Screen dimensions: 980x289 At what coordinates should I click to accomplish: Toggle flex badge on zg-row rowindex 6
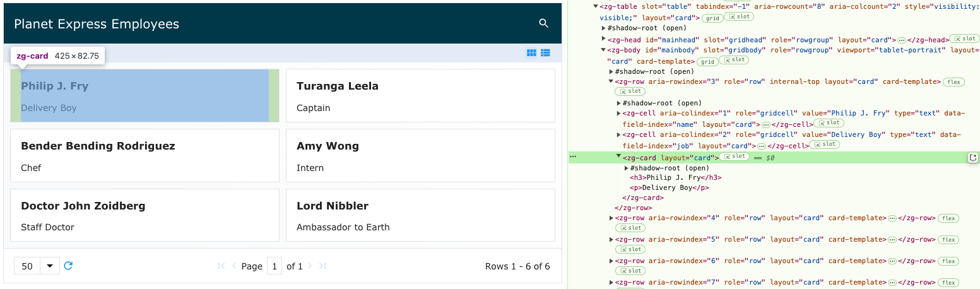(x=949, y=261)
